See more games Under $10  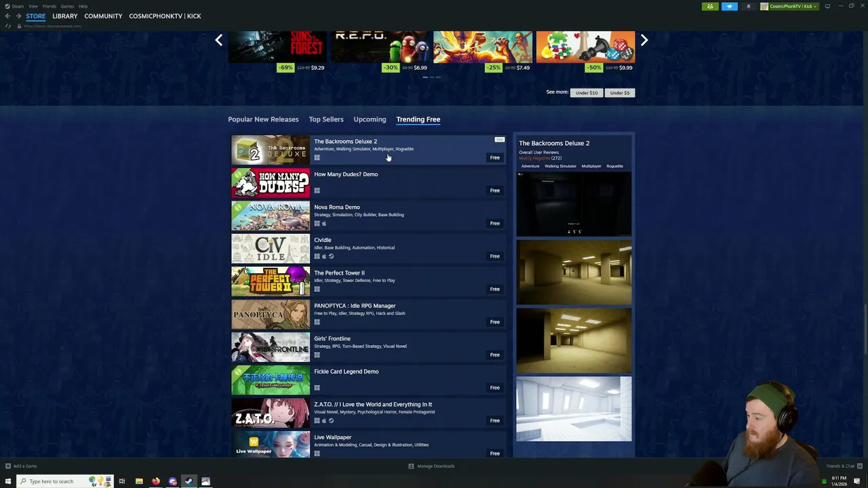pyautogui.click(x=587, y=92)
